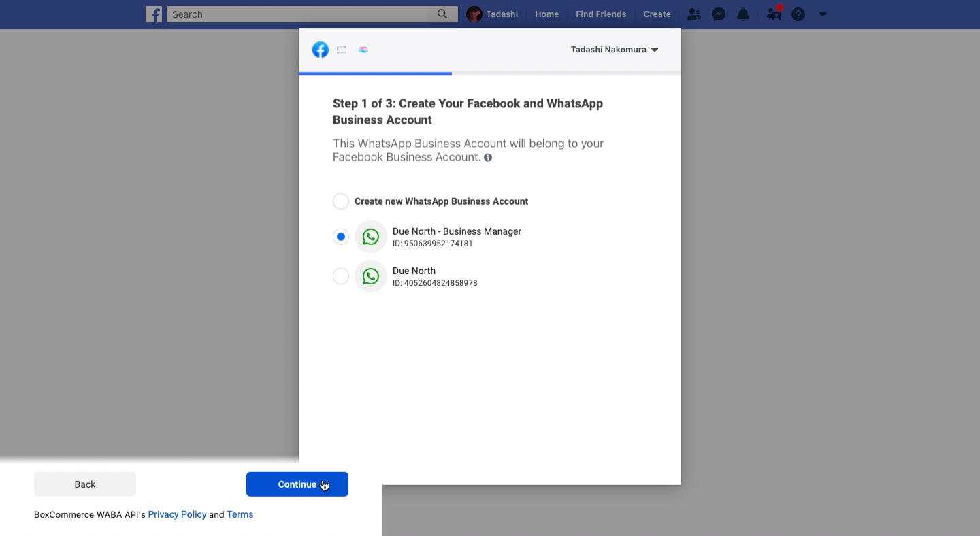Screen dimensions: 980x536
Task: Click the blue Continue button
Action: pyautogui.click(x=297, y=484)
